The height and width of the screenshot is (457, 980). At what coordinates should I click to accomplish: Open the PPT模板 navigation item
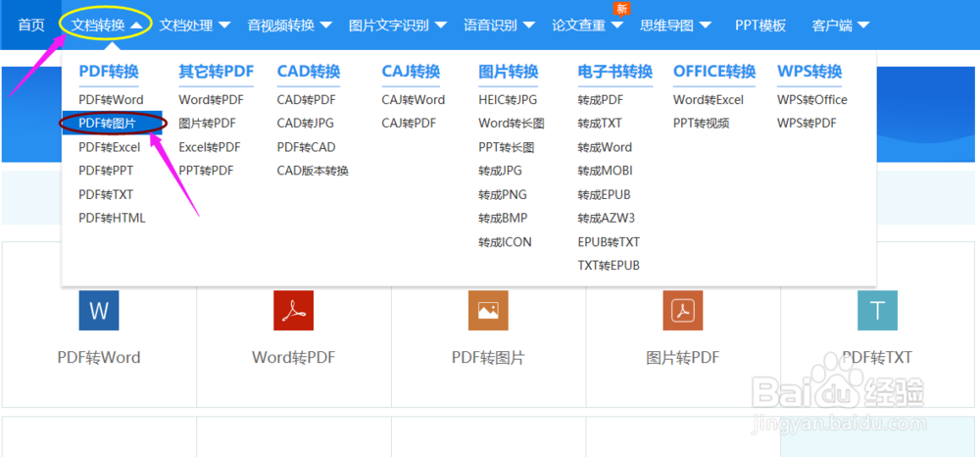760,25
